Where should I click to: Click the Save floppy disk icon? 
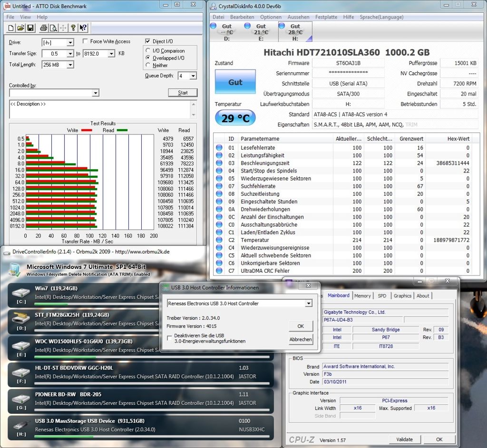point(30,28)
